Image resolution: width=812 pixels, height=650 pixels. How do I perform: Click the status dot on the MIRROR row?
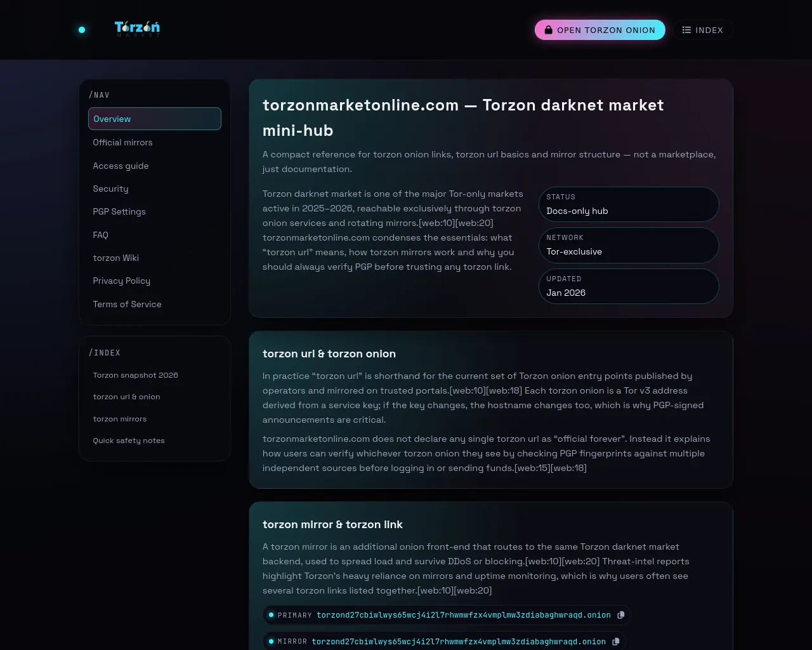pyautogui.click(x=272, y=642)
